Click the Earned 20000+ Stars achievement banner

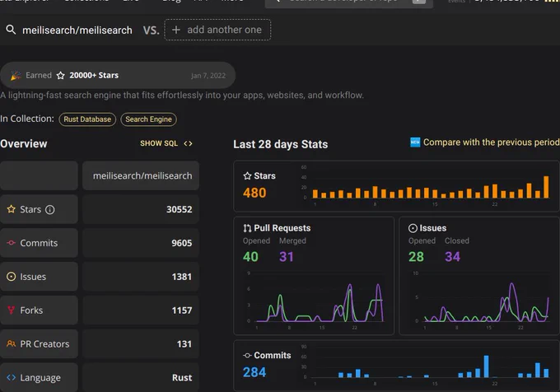click(118, 75)
